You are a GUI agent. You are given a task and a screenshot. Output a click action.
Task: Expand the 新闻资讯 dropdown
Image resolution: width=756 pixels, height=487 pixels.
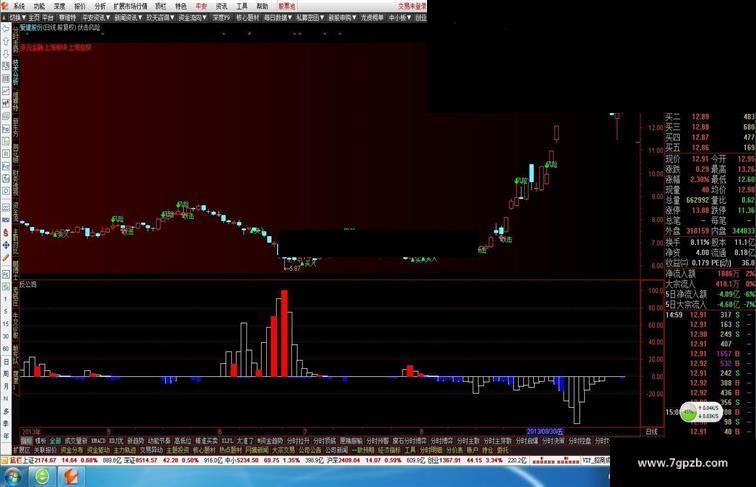pos(129,17)
